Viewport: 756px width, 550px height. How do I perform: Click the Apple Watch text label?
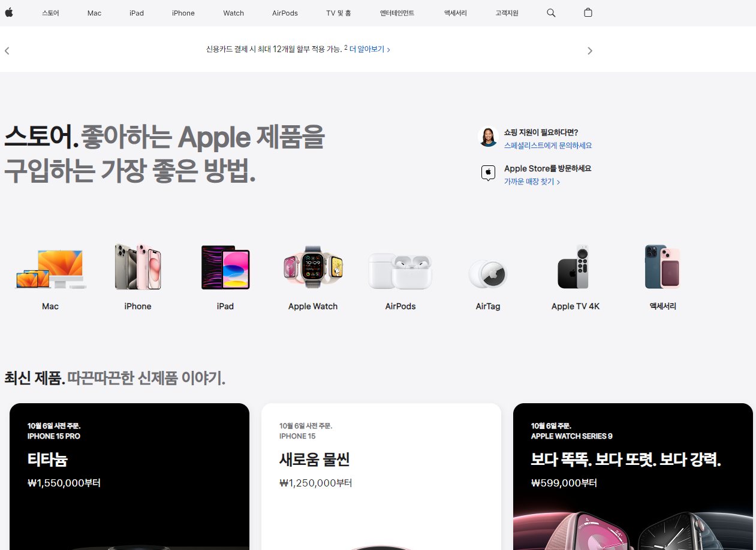point(313,306)
